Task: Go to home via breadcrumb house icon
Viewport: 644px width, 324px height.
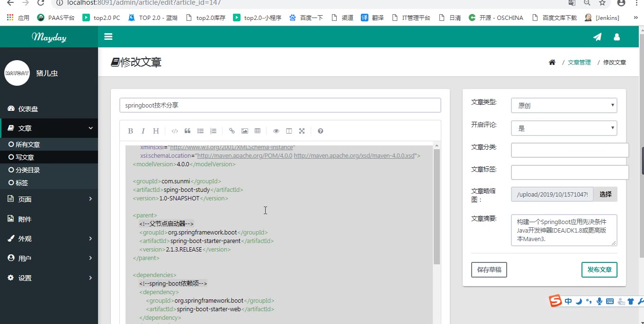Action: point(552,62)
